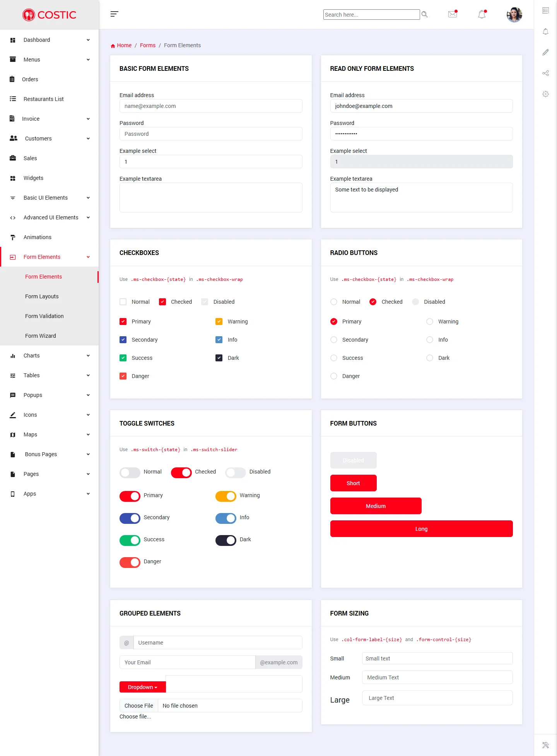The image size is (557, 756).
Task: Open the Example select dropdown in Basic Form
Action: tap(211, 162)
